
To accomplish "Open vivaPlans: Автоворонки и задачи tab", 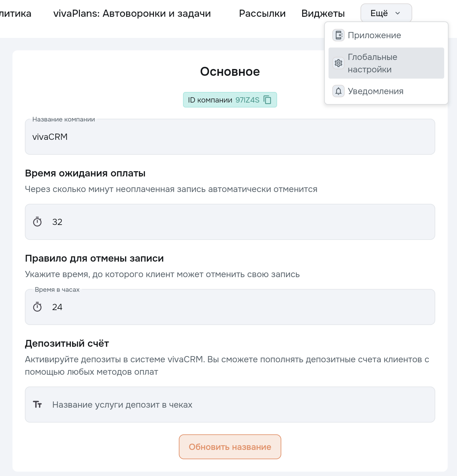I will tap(132, 13).
